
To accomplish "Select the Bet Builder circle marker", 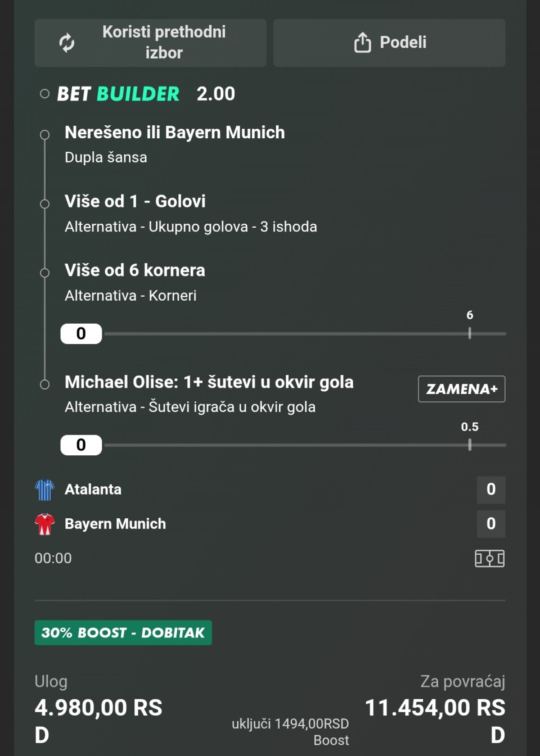I will pos(44,94).
